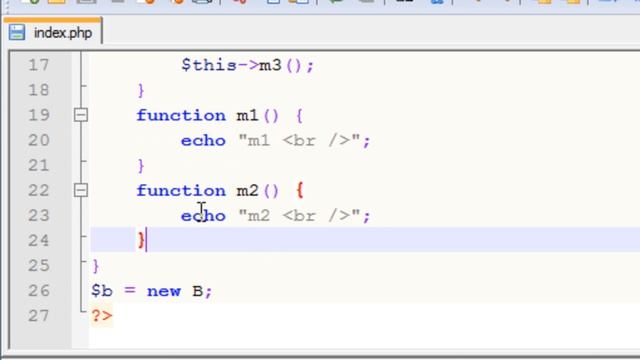The image size is (640, 360).
Task: Click the "new" keyword on line 26
Action: [164, 291]
